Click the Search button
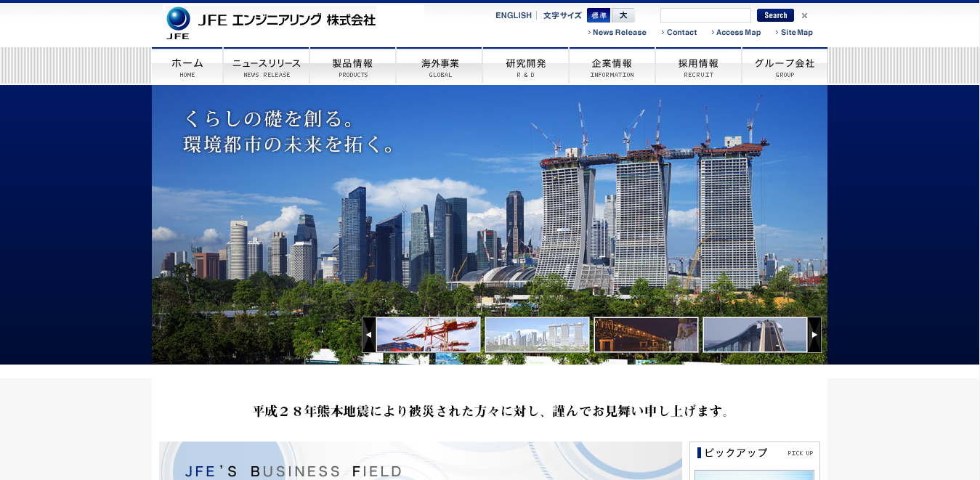980x480 pixels. pos(775,15)
